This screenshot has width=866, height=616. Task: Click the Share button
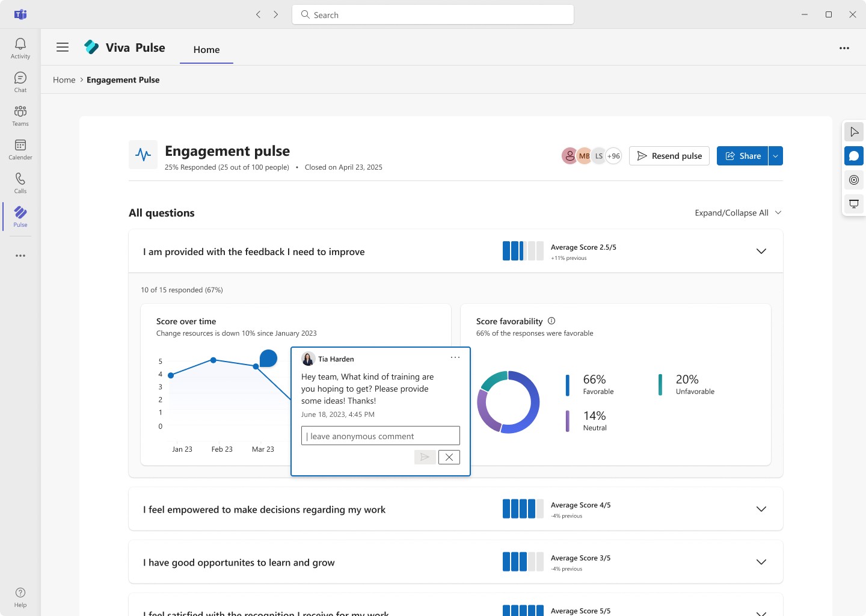[x=743, y=156]
